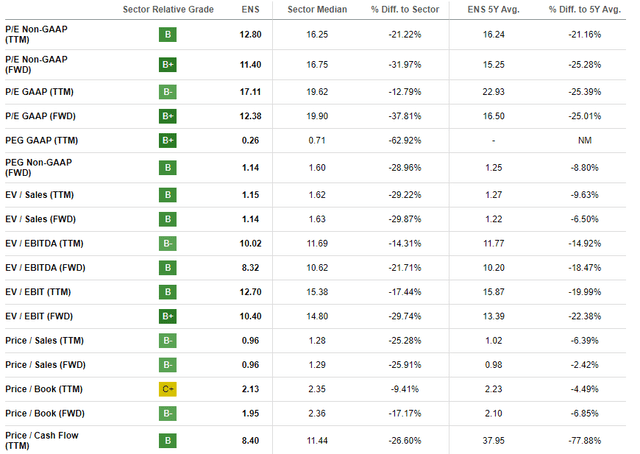Select the EV / EBIT (FWD) row label
Viewport: 640px width, 454px height.
39,316
